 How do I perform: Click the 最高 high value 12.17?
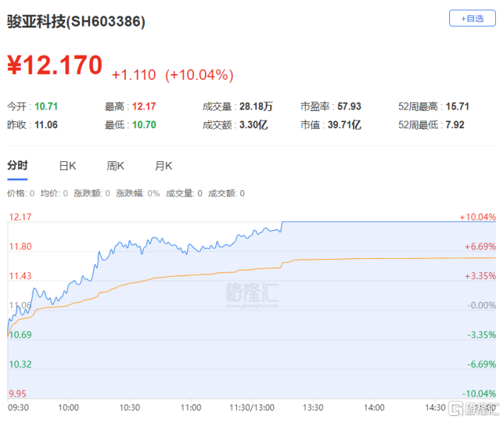pyautogui.click(x=144, y=107)
